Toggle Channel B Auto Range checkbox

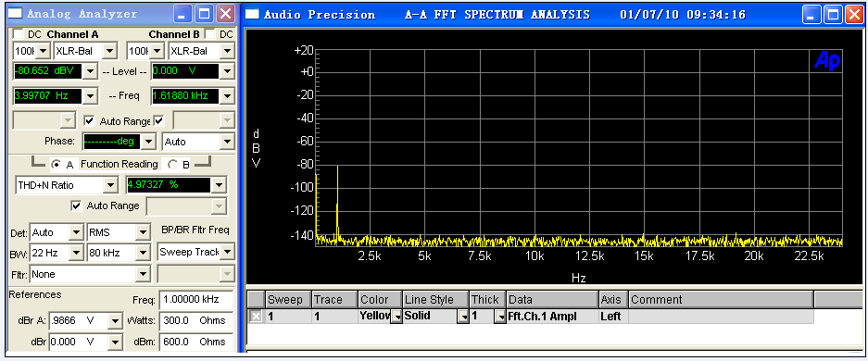click(x=159, y=120)
